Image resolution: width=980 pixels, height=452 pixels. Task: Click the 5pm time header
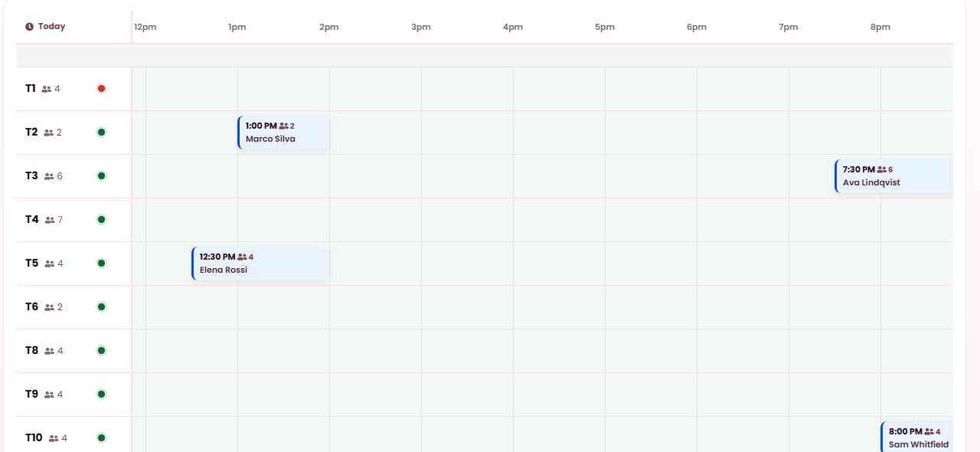(605, 27)
